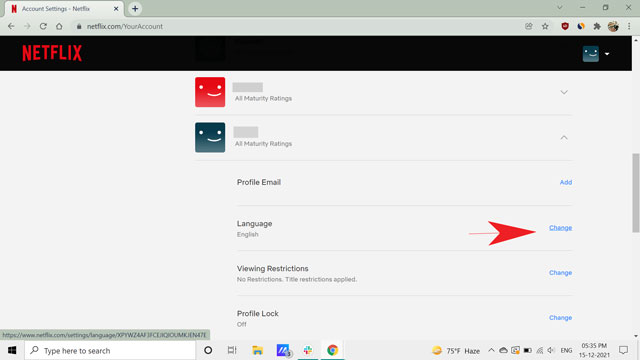Open the orange and blue round extension icon
Viewport: 640px width, 360px height.
pos(581,27)
